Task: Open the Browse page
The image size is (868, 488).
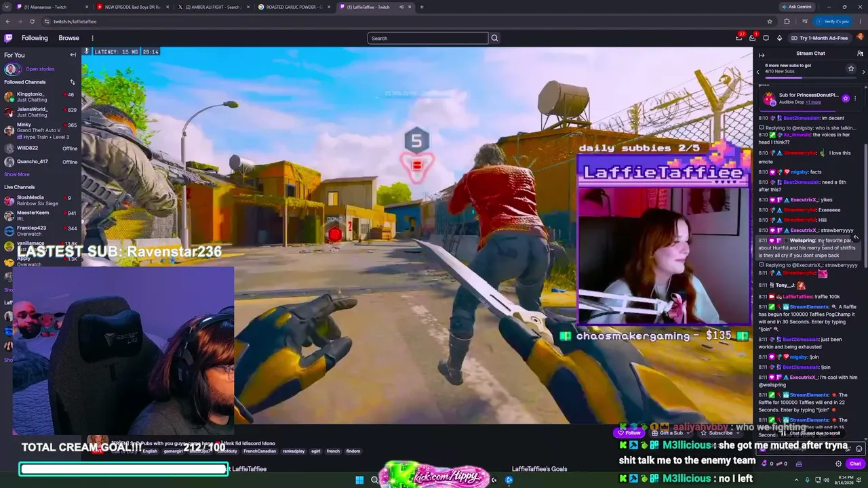Action: (68, 38)
